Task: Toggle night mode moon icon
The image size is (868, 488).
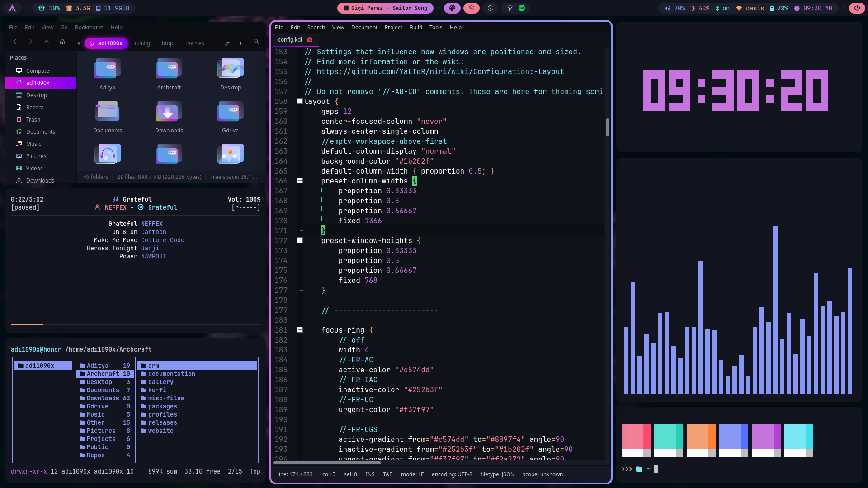Action: pos(491,8)
